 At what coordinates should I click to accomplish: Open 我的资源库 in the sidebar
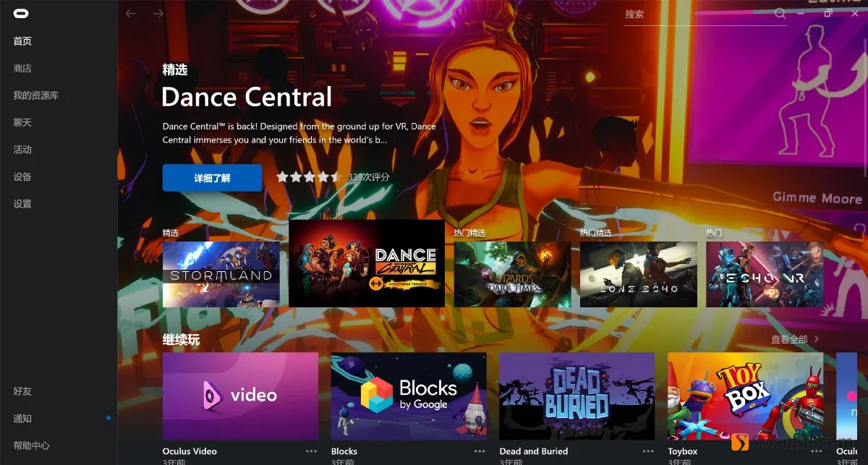[36, 95]
